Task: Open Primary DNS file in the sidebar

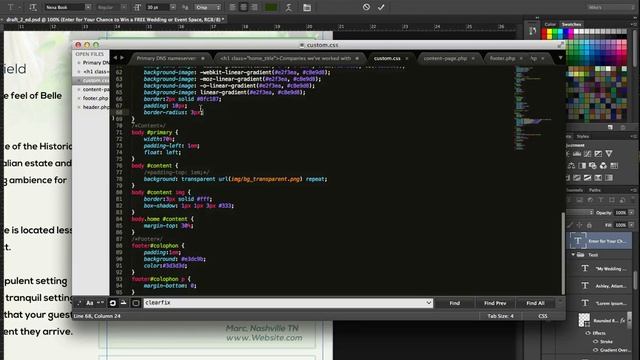Action: coord(96,62)
